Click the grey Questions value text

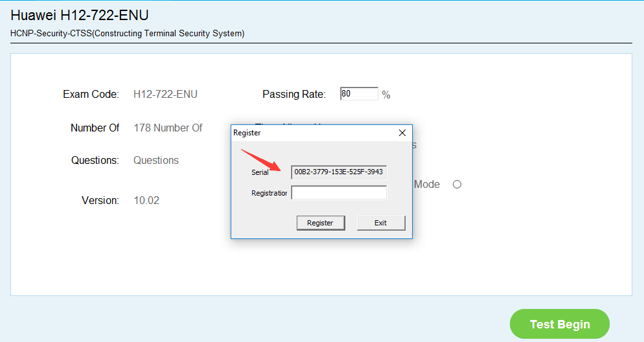pyautogui.click(x=156, y=161)
